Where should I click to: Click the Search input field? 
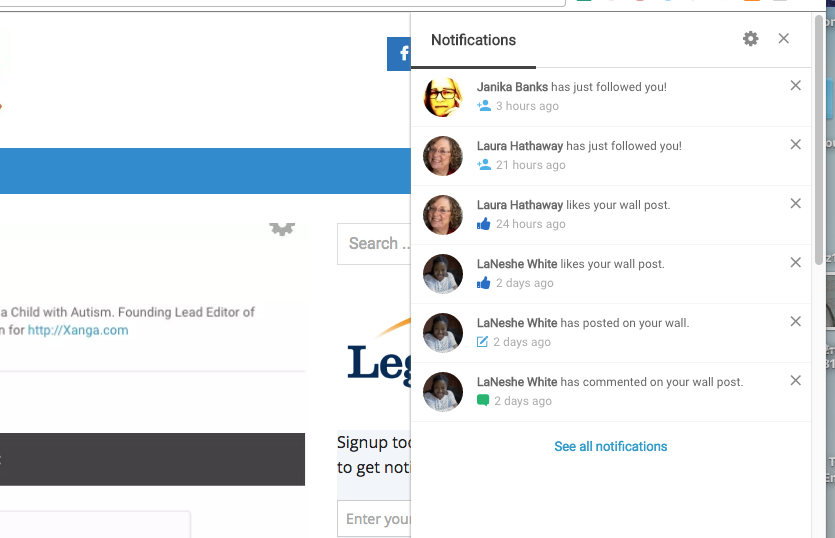[375, 244]
